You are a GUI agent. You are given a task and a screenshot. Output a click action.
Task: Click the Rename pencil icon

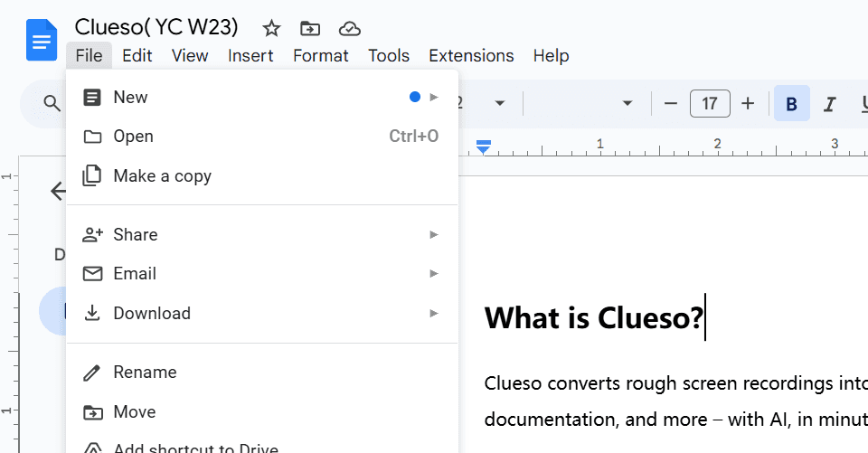[92, 373]
